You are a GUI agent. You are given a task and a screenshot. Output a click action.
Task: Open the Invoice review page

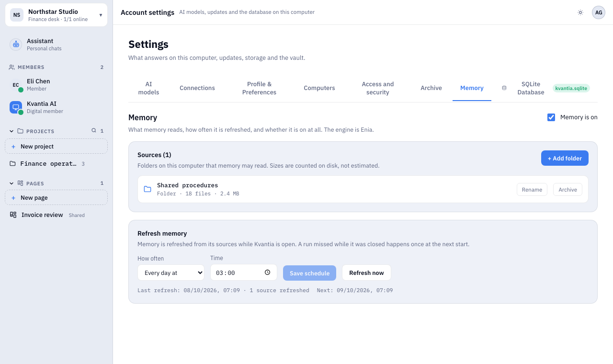(56, 215)
